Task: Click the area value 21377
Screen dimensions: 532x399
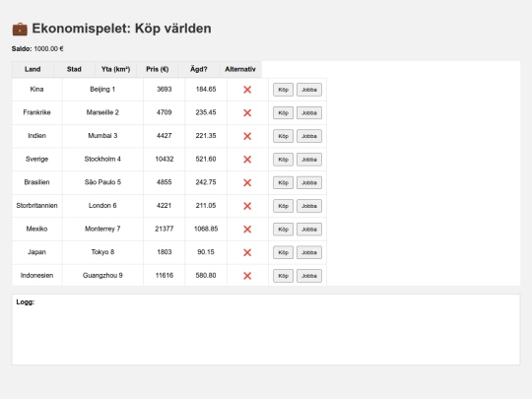Action: tap(165, 229)
